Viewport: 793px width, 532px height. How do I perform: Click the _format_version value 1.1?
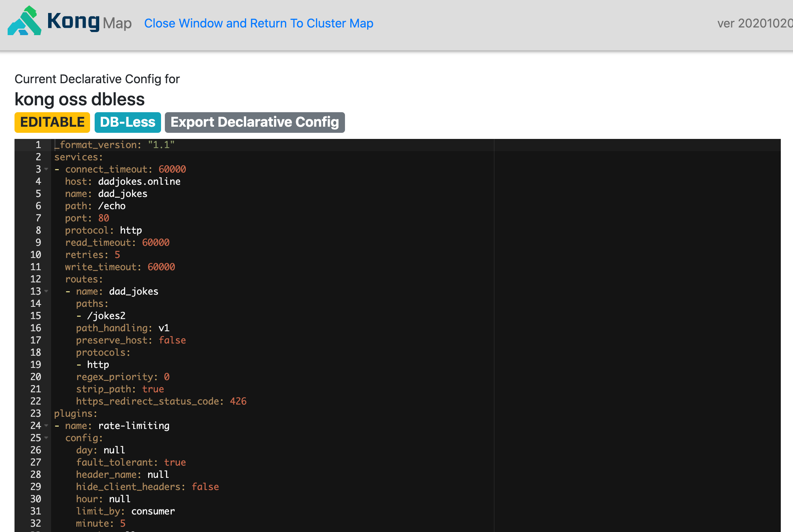(x=163, y=145)
